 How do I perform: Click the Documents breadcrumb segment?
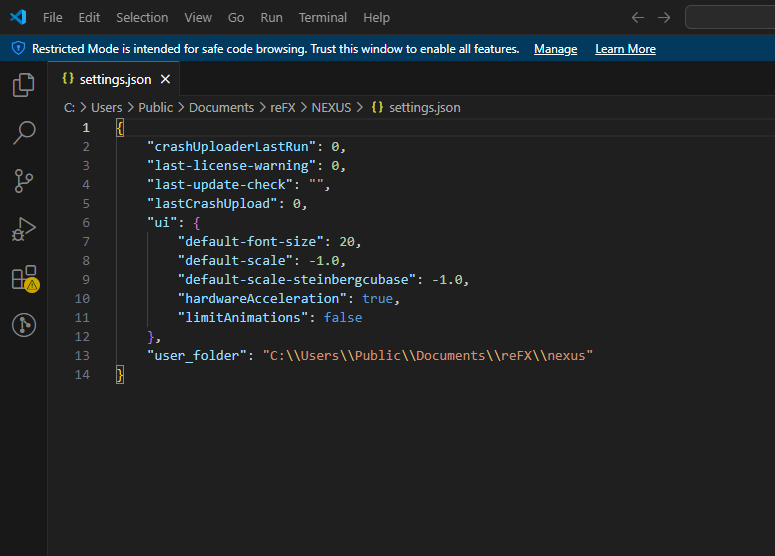221,107
